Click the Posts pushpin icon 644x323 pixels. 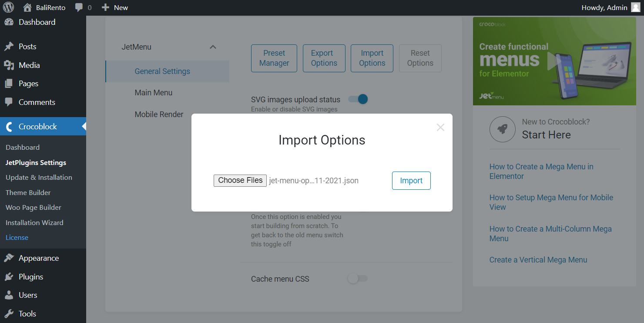(9, 47)
